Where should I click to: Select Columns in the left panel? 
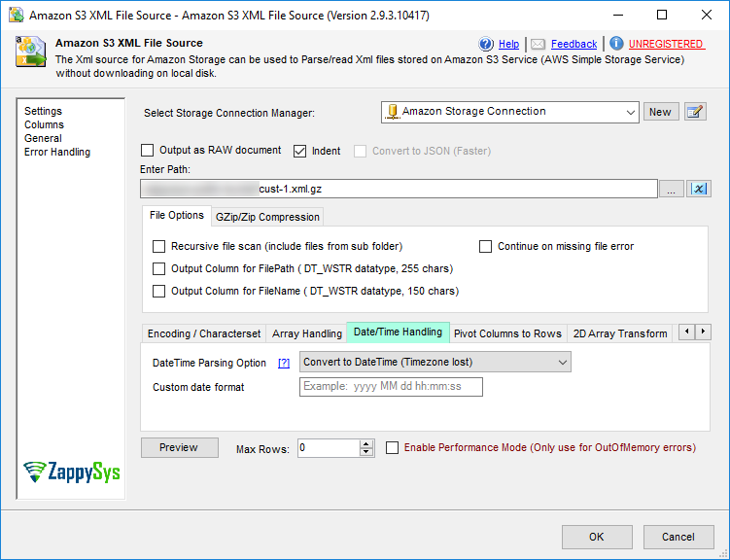coord(45,124)
